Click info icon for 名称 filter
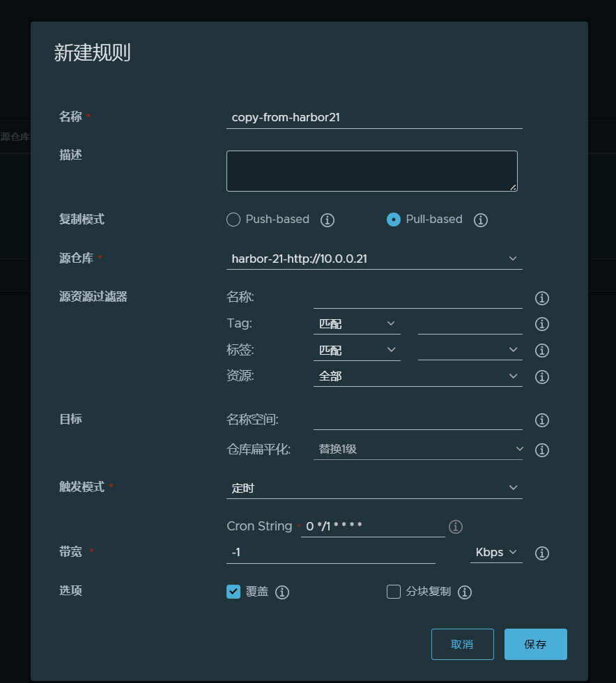Viewport: 616px width, 683px height. pyautogui.click(x=542, y=298)
